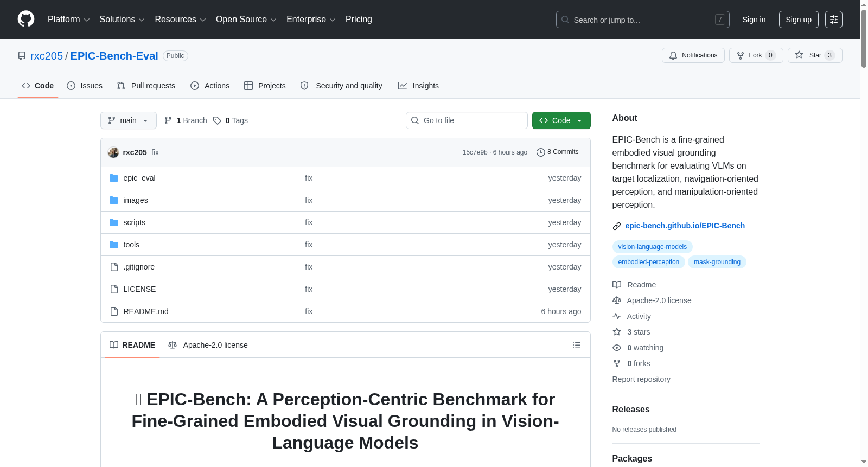Click the Sign in link
The height and width of the screenshot is (467, 868).
pyautogui.click(x=754, y=20)
